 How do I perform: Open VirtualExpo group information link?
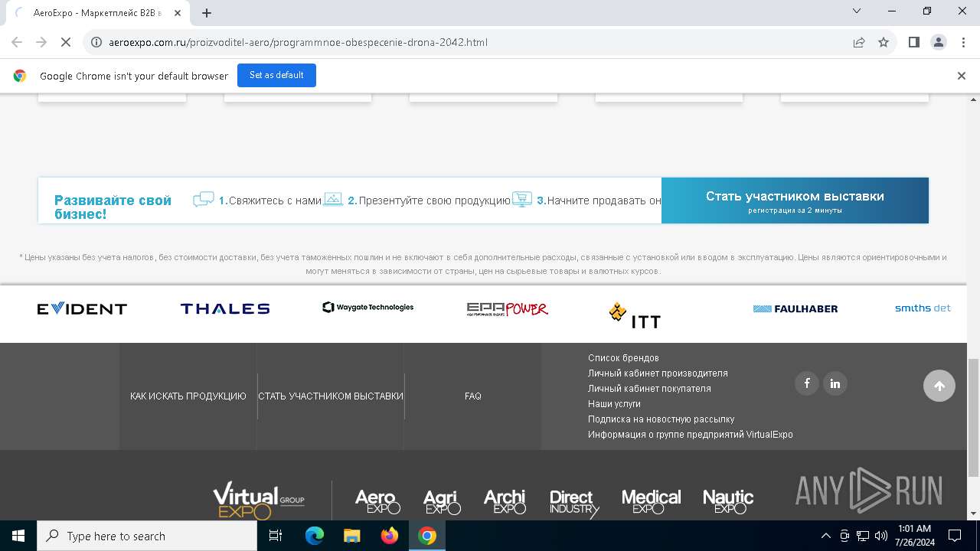[x=691, y=435]
